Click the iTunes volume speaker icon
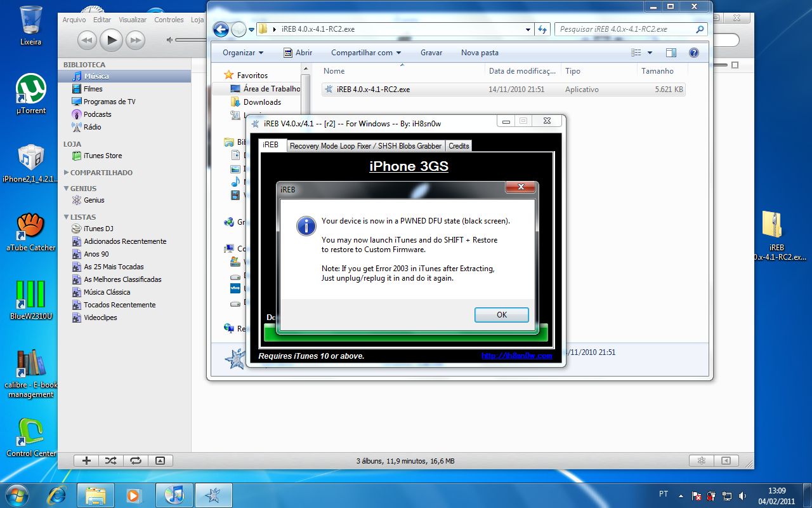812x508 pixels. click(x=170, y=41)
